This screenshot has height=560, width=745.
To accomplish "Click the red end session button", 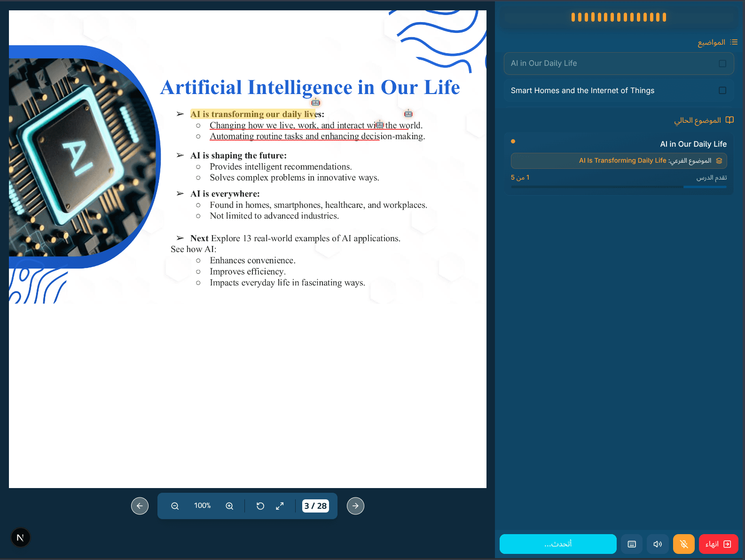I will [x=718, y=544].
